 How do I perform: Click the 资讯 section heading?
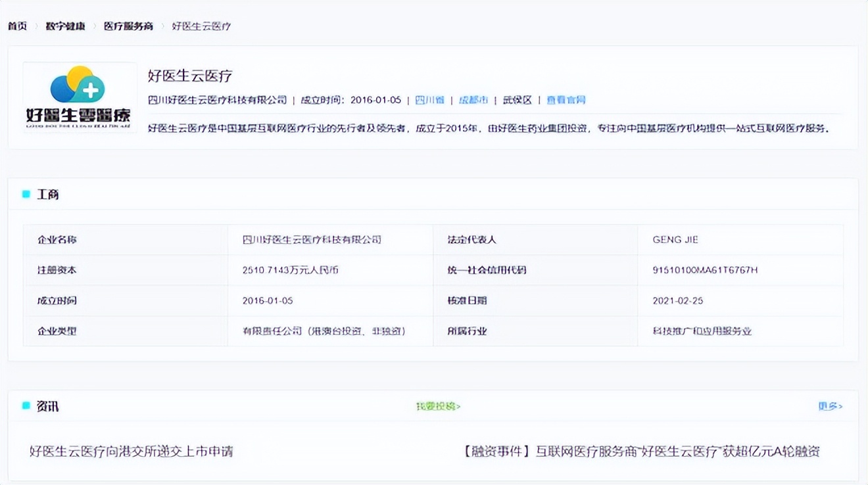[x=48, y=406]
